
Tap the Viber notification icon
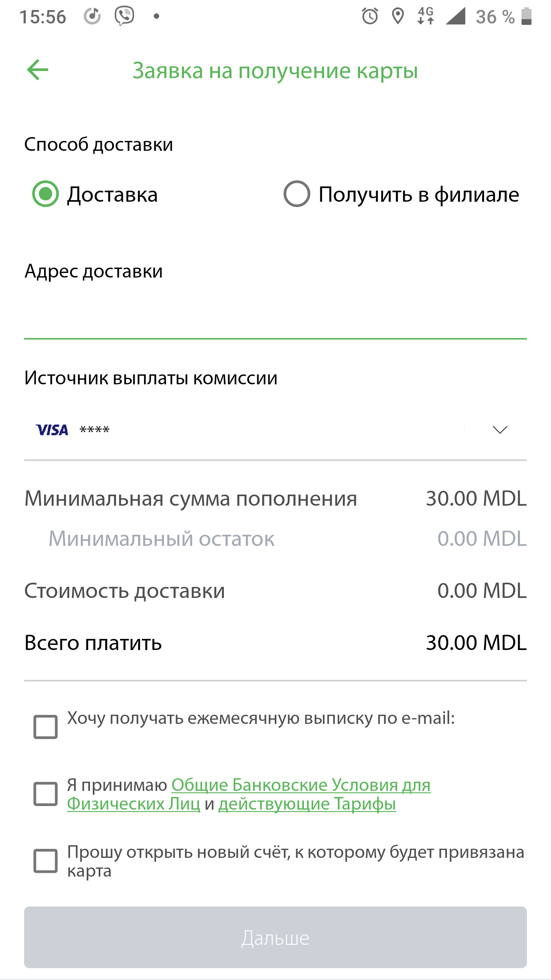pyautogui.click(x=124, y=16)
